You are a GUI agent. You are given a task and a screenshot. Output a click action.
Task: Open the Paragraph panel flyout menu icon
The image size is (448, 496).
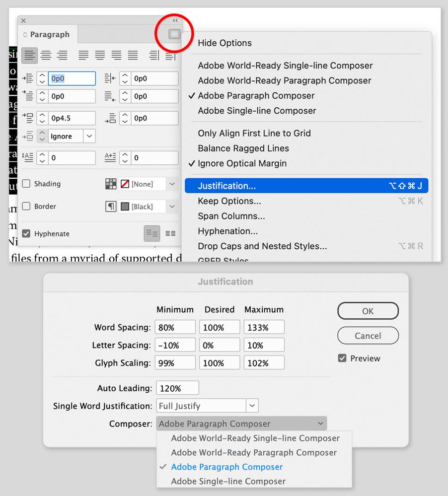click(174, 34)
